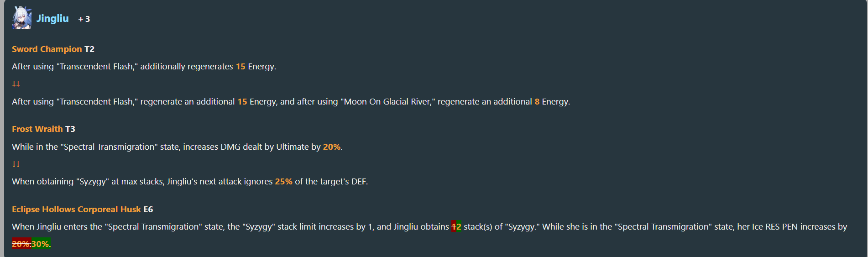
Task: Click the double down arrows under Frost Wraith
Action: [x=16, y=164]
